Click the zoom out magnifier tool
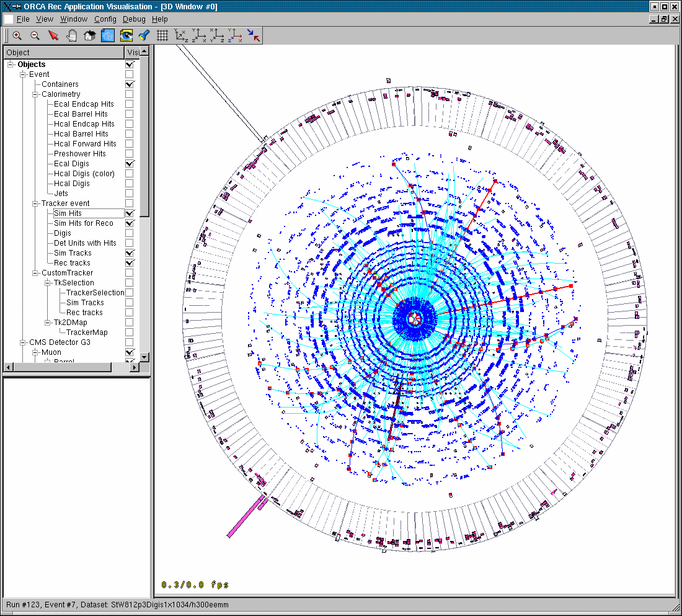Screen dimensions: 682x616 pyautogui.click(x=35, y=36)
